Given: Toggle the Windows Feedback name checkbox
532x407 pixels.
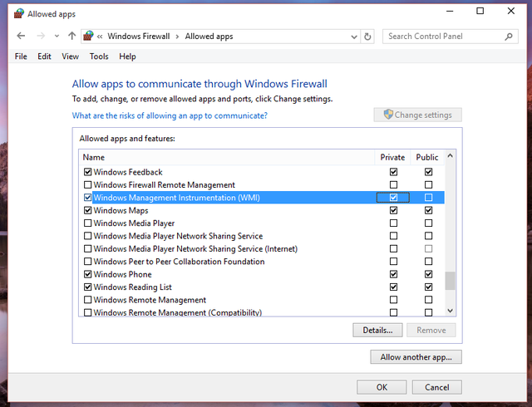Looking at the screenshot, I should click(x=87, y=172).
